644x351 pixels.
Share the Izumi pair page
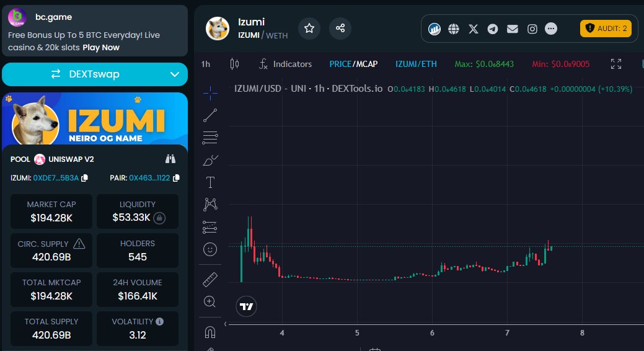pos(340,29)
